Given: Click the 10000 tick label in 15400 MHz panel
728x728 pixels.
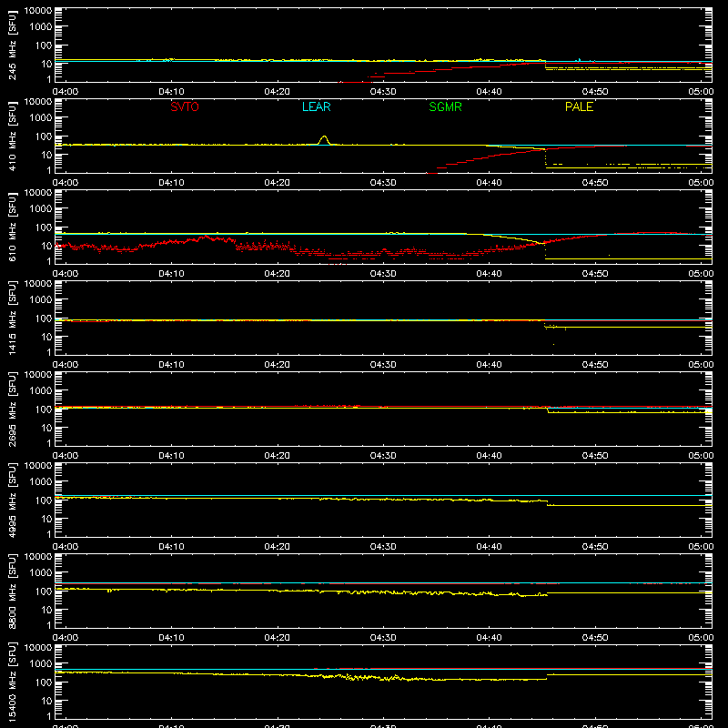Looking at the screenshot, I should coord(38,648).
